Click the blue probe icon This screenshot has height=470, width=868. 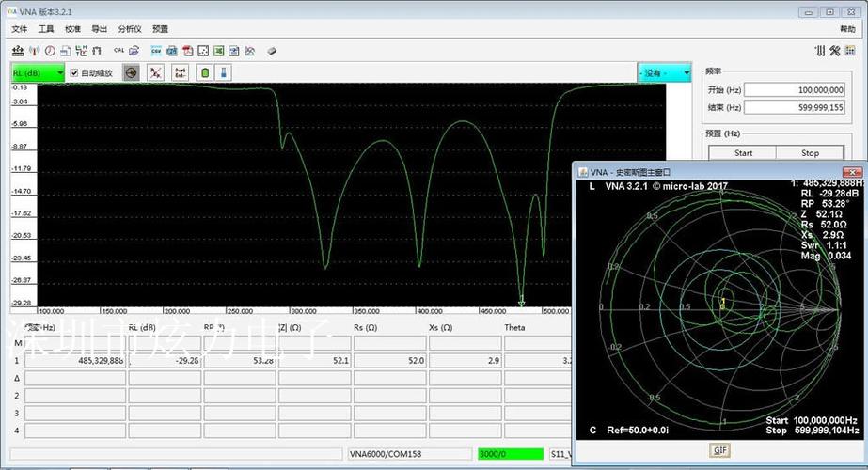[x=223, y=72]
